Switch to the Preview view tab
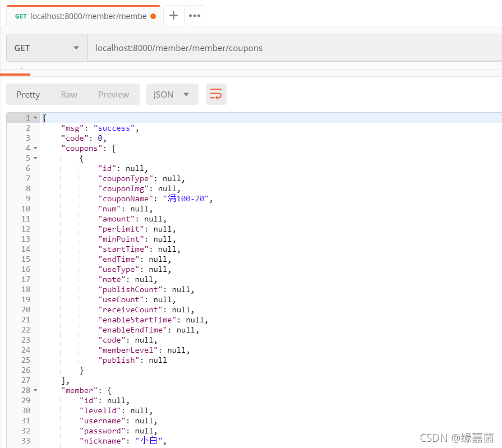Viewport: 502px width, 448px height. coord(114,95)
